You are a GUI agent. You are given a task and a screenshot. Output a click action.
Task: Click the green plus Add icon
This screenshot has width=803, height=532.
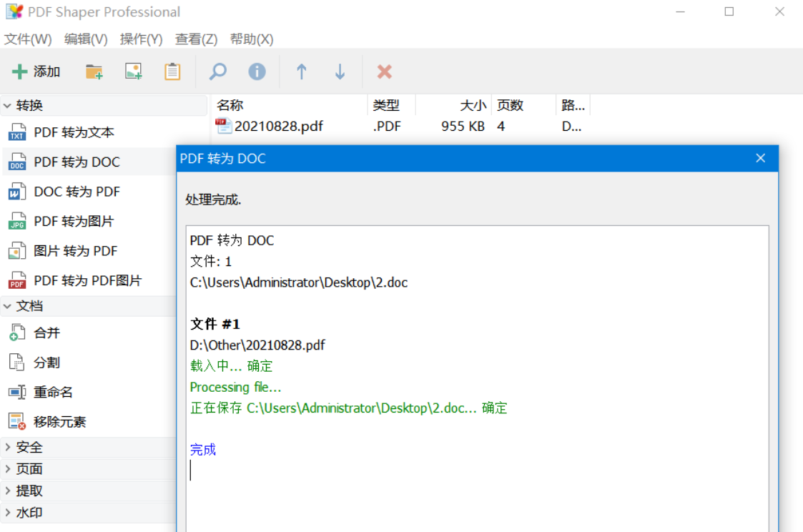pos(19,72)
